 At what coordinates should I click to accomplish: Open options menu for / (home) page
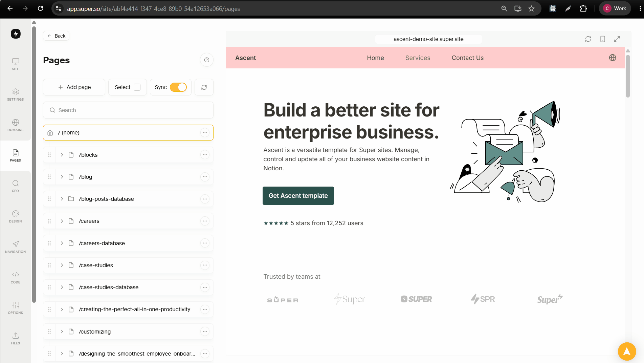tap(205, 133)
